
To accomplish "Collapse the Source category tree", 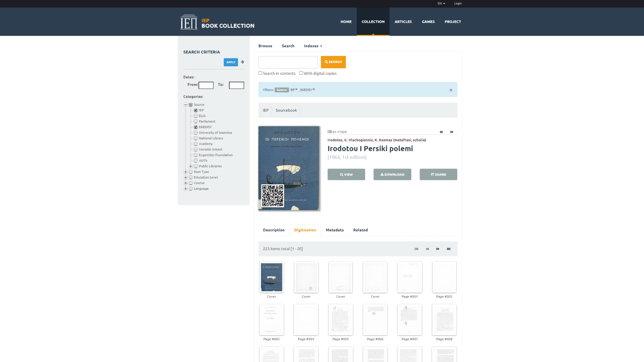I will [x=185, y=105].
